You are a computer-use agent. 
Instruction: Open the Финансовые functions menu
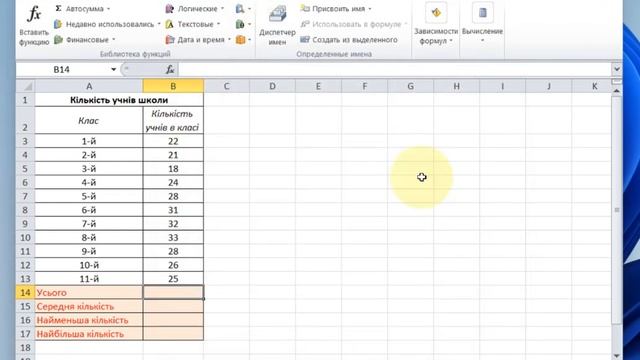[x=85, y=40]
